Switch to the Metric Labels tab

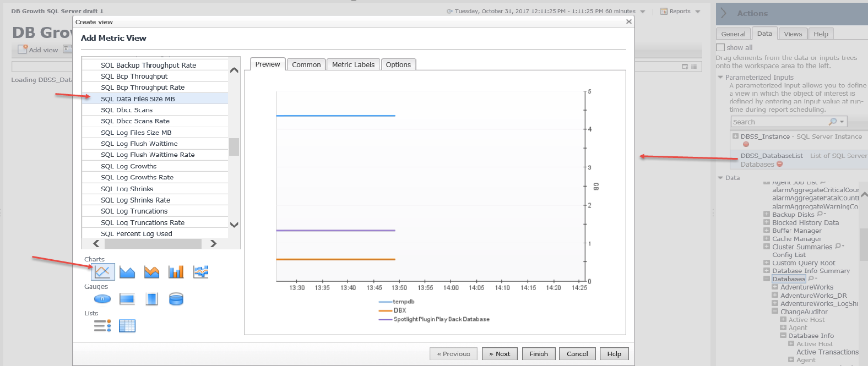tap(353, 65)
